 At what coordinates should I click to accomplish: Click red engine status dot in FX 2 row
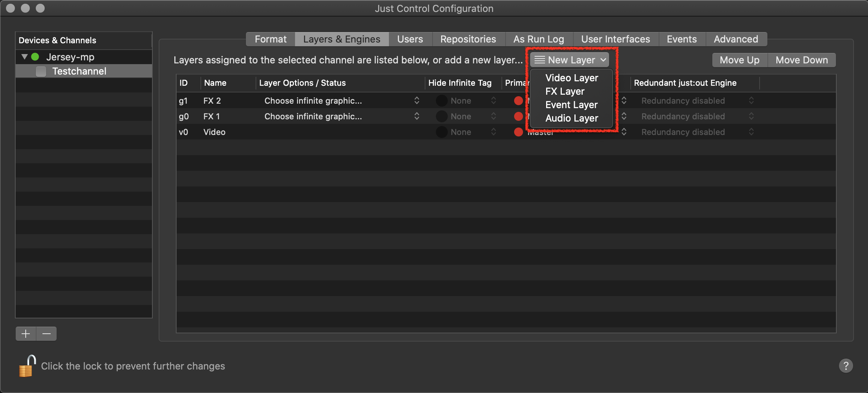point(518,101)
